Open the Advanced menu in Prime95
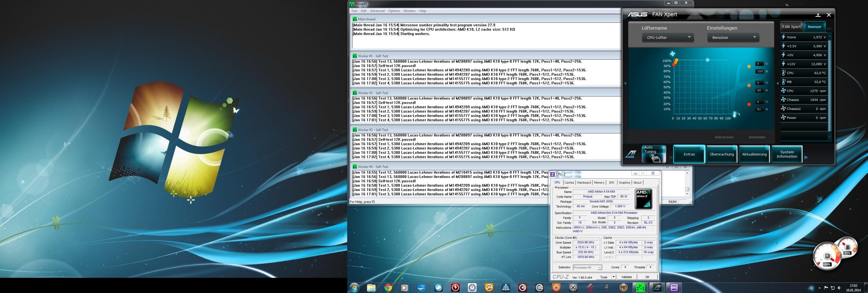The image size is (868, 293). coord(377,11)
